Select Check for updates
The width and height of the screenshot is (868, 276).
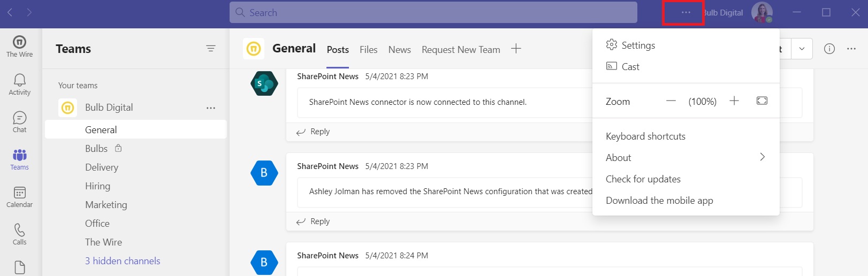(x=686, y=179)
